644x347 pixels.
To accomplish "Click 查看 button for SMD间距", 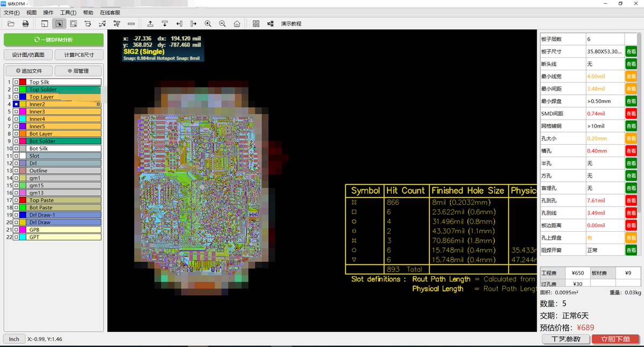I will click(631, 114).
